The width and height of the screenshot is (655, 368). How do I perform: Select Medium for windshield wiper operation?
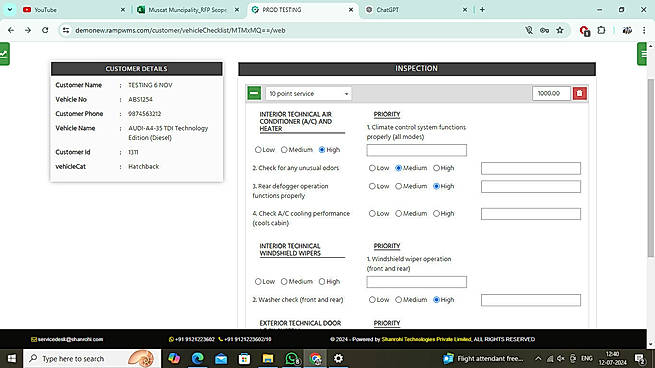click(x=284, y=282)
